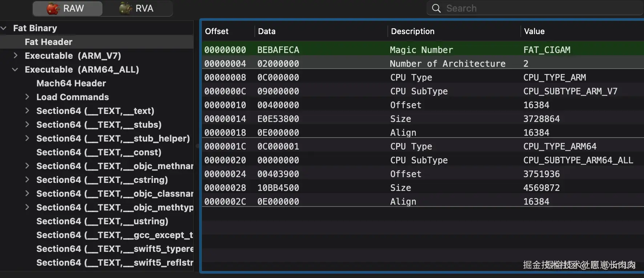Collapse the Executable (ARM64_ALL) node
Image resolution: width=644 pixels, height=278 pixels.
(15, 69)
